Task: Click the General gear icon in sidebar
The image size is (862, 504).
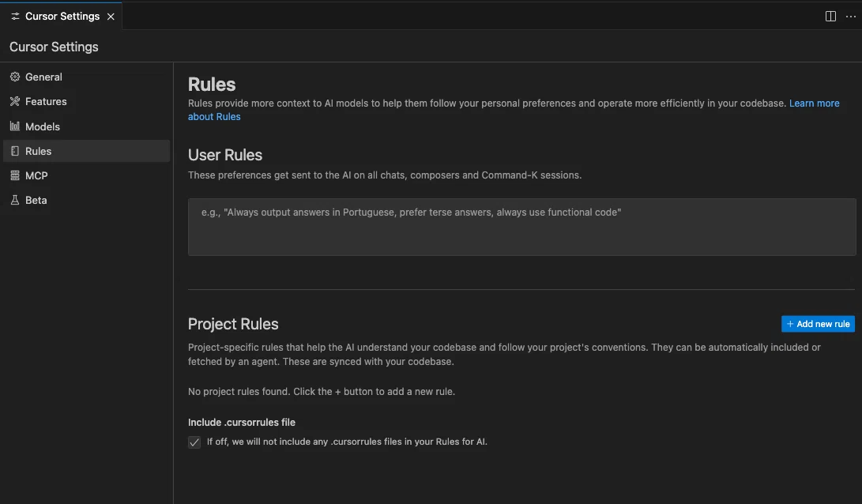Action: [15, 77]
